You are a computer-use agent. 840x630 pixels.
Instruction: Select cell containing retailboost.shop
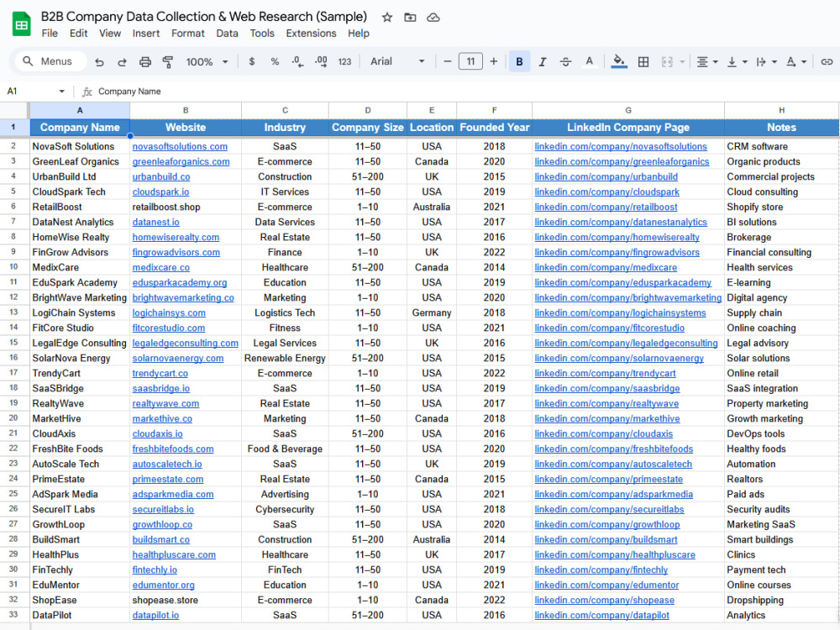(186, 207)
